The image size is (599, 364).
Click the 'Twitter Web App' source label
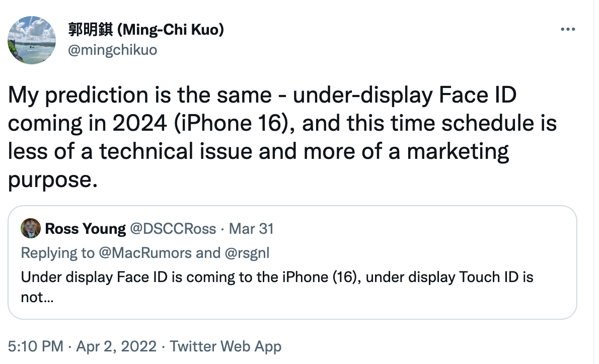pyautogui.click(x=226, y=346)
